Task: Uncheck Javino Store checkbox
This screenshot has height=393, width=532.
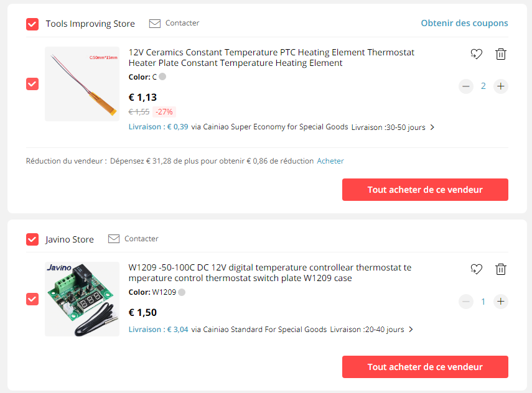Action: 32,239
